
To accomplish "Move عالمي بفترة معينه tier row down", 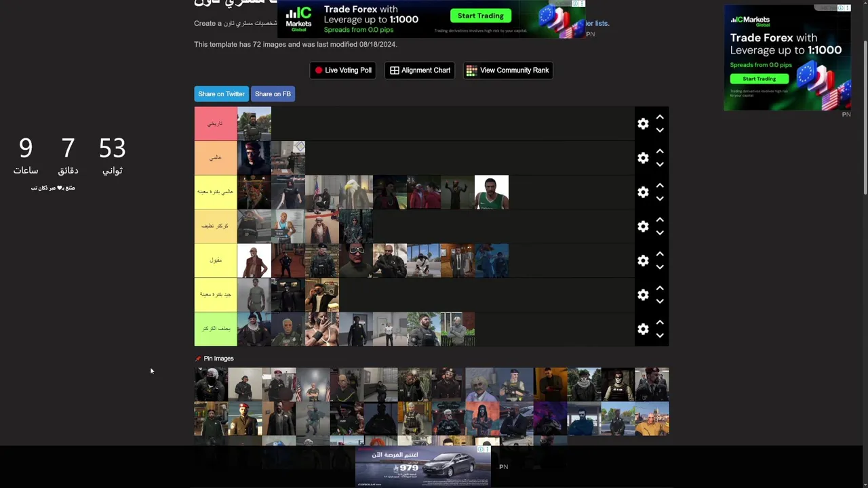I will coord(660,199).
